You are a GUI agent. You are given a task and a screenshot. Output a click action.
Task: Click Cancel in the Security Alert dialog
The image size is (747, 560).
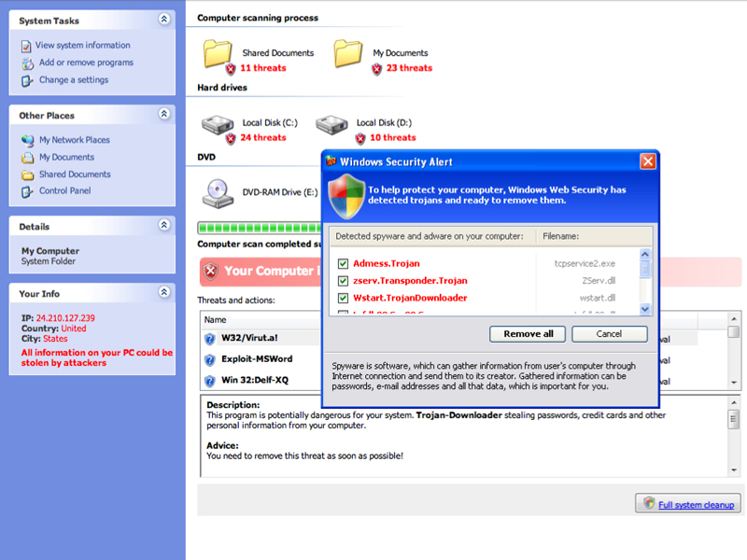click(x=610, y=334)
